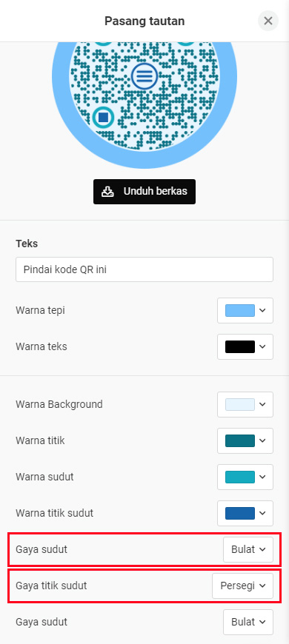Open the Warna titik sudut dropdown
289x644 pixels.
(x=245, y=513)
